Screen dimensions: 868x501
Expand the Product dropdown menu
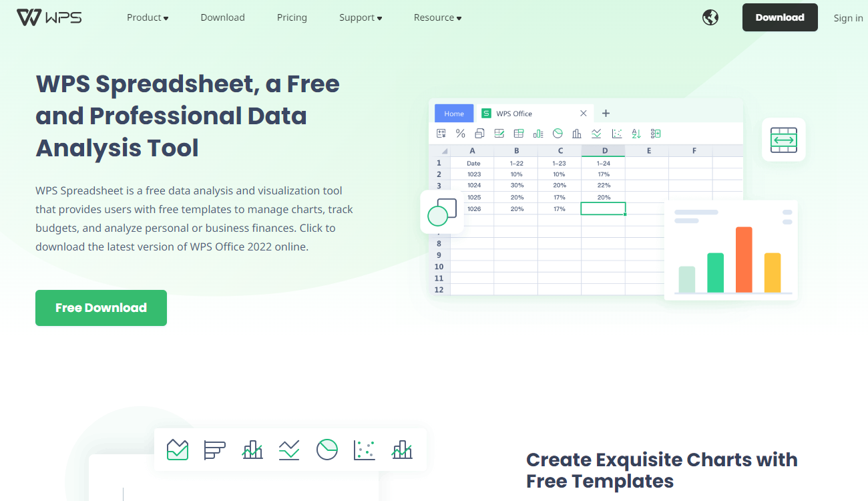click(x=148, y=17)
